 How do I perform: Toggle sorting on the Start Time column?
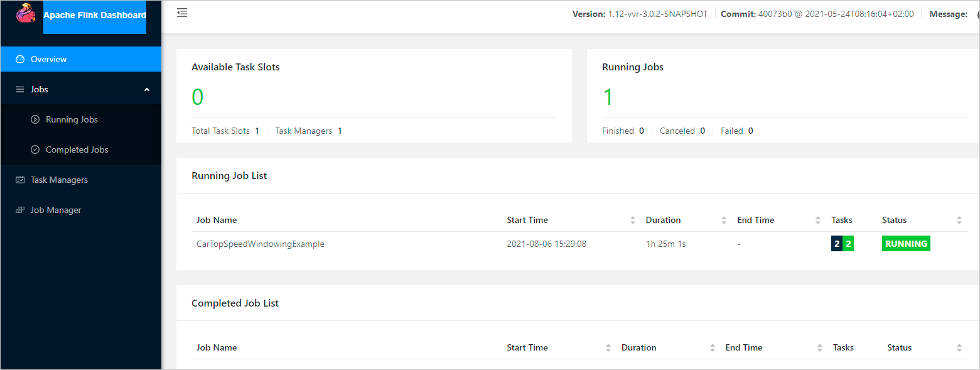[632, 220]
